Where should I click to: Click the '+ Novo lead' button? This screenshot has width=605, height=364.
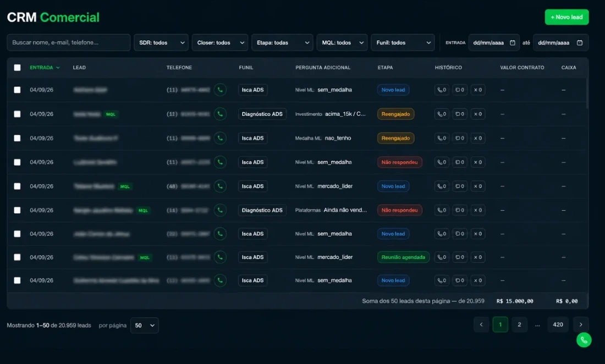[567, 18]
